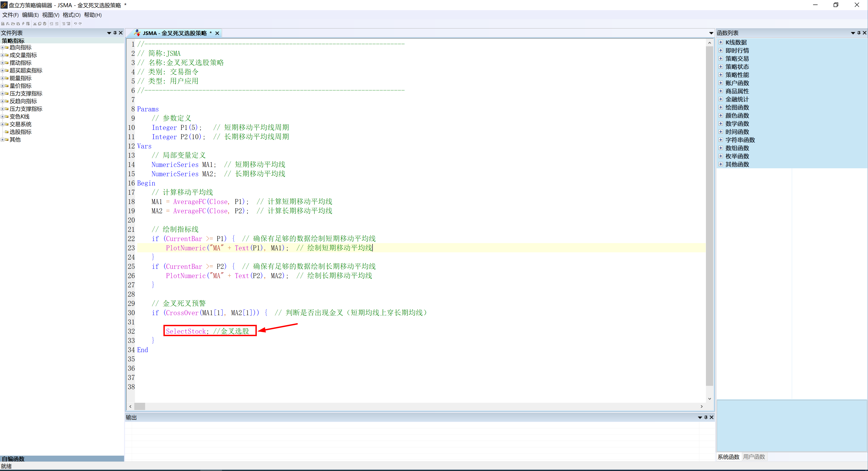This screenshot has height=471, width=868.
Task: Click the increase indent toolbar icon
Action: (x=57, y=24)
